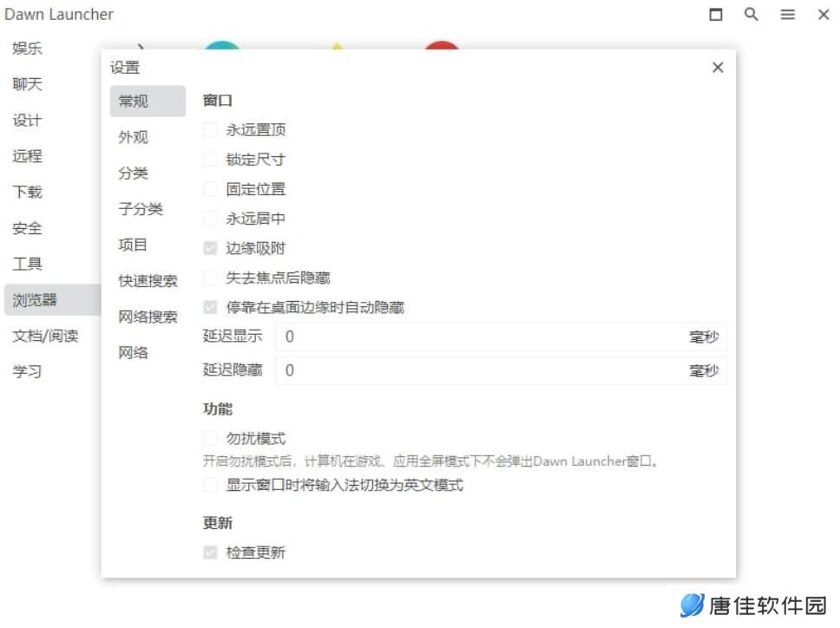Check the 固定位置 option
This screenshot has width=840, height=628.
pyautogui.click(x=210, y=189)
